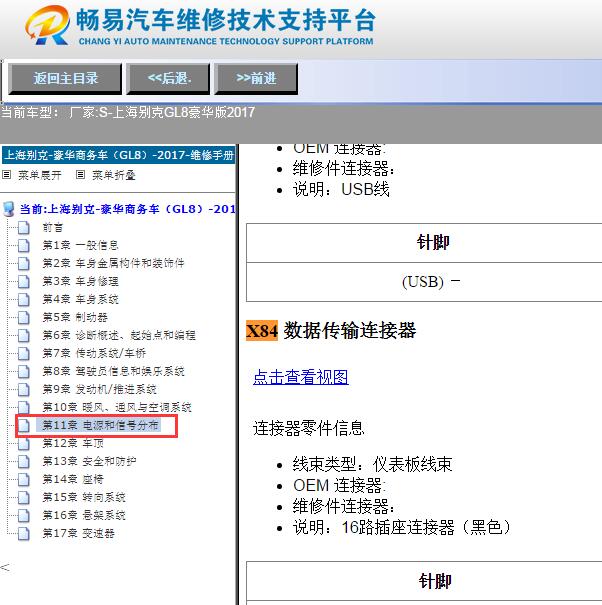Open 第1章 一般信息
This screenshot has width=602, height=605.
80,245
